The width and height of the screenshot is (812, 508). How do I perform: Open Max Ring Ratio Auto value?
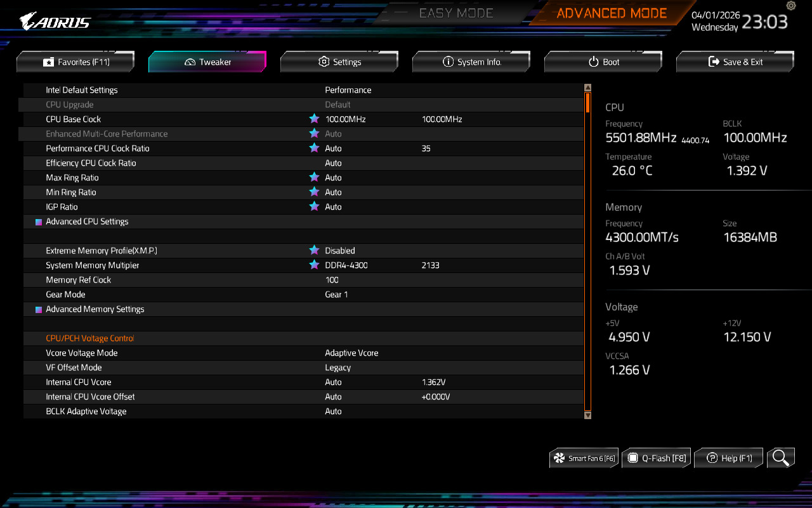tap(333, 178)
